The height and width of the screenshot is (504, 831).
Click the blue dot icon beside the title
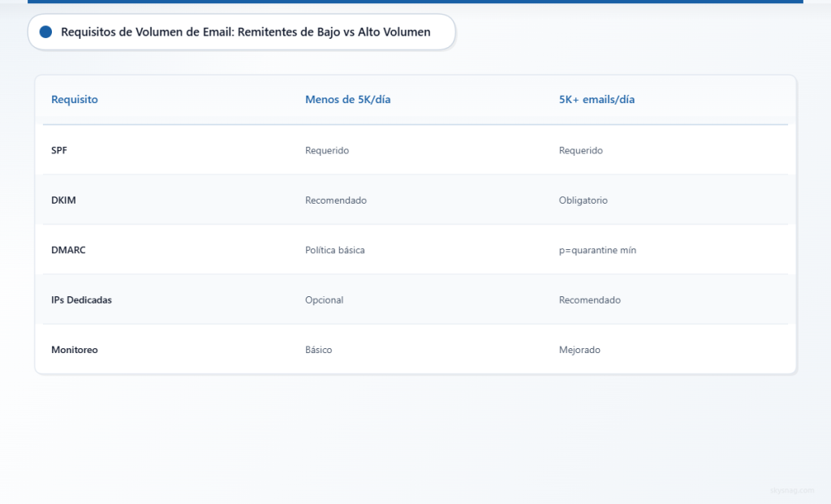pos(45,32)
